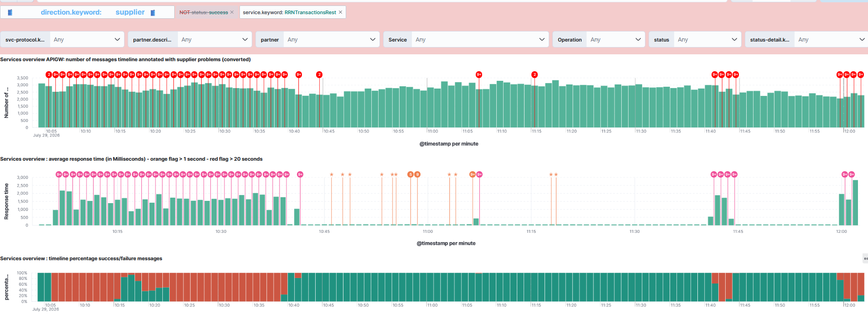This screenshot has height=315, width=868.
Task: Toggle the disabled NOT status: success filter
Action: [203, 12]
